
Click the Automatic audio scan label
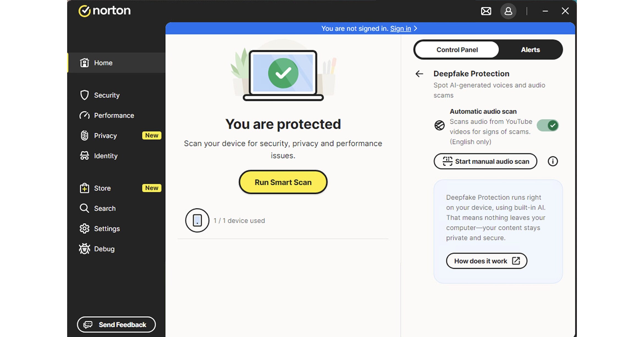pos(483,111)
